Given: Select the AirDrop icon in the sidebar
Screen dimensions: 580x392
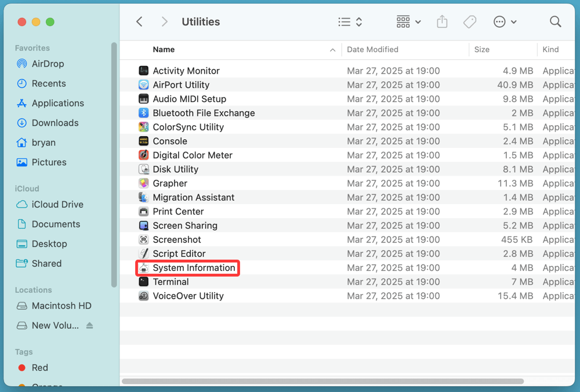Looking at the screenshot, I should (22, 64).
